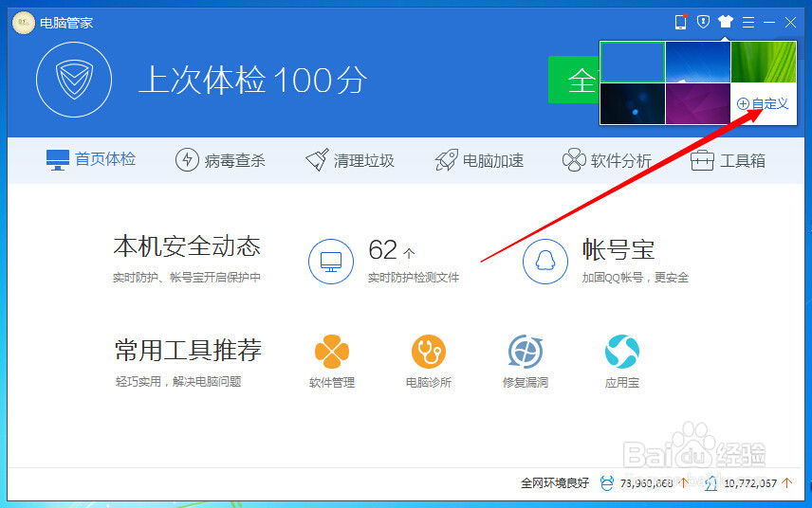Viewport: 812px width, 508px height.
Task: Open the 电脑诊所 stethoscope icon
Action: (x=428, y=352)
